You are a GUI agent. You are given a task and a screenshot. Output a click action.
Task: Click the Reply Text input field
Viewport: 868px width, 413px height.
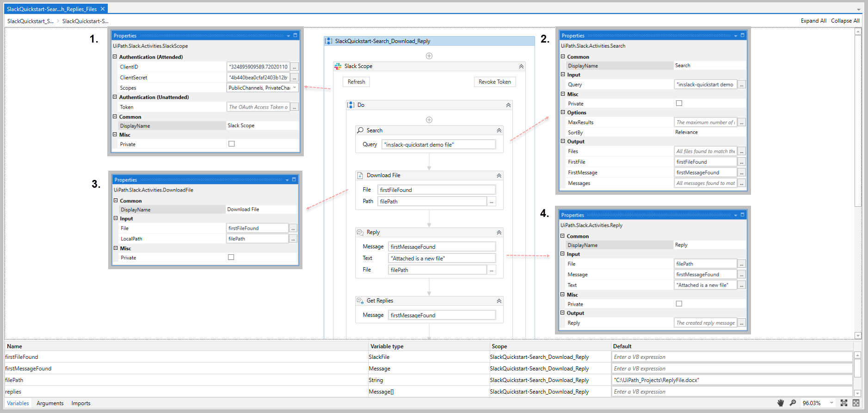[x=442, y=259]
